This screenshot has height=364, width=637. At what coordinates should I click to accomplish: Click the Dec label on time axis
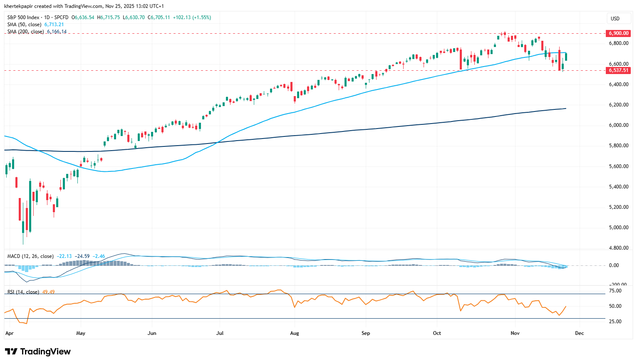(579, 333)
